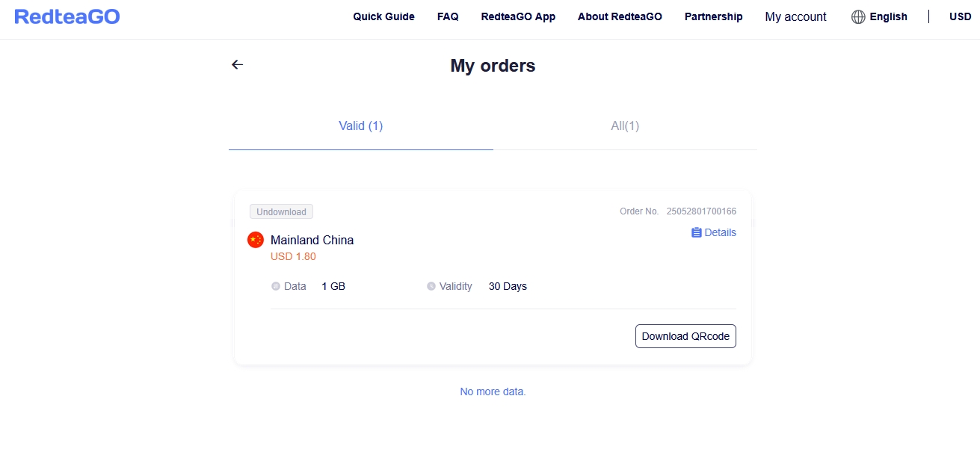Viewport: 980px width, 452px height.
Task: Open the USD currency selector
Action: click(x=961, y=16)
